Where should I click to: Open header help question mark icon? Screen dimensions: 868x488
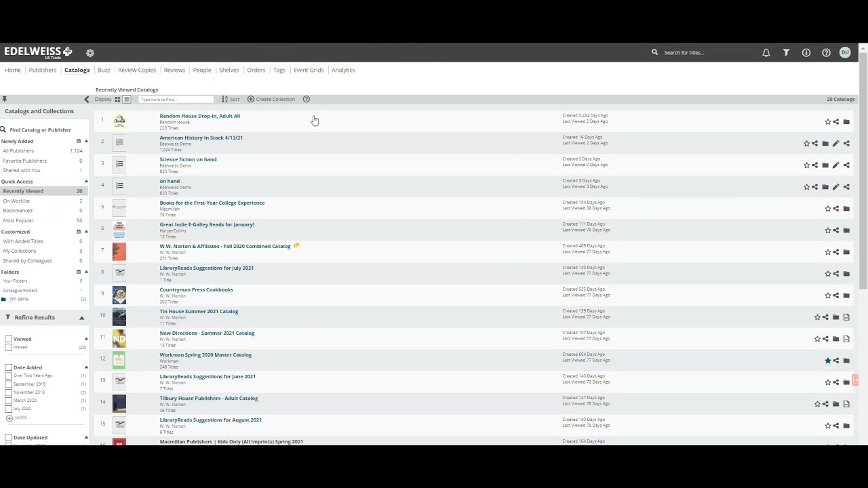(x=826, y=52)
